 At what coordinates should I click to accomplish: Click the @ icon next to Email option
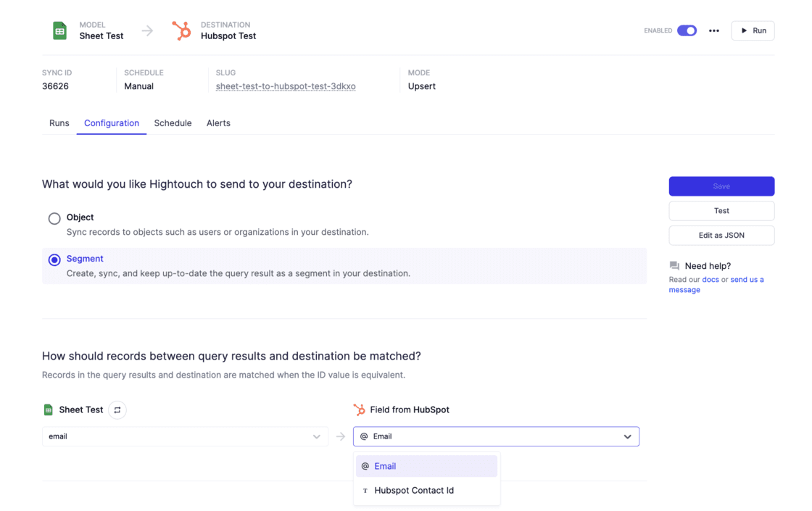[366, 466]
